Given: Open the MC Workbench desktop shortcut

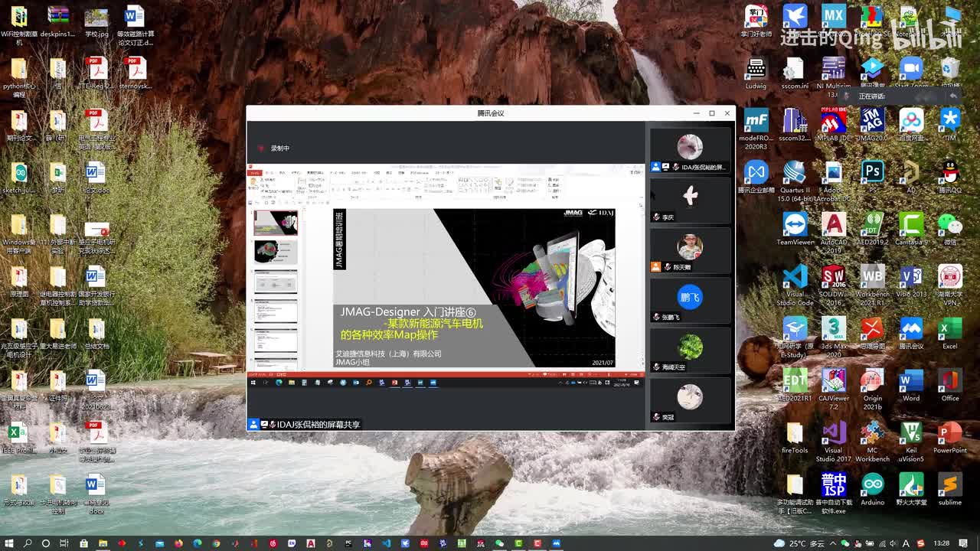Looking at the screenshot, I should tap(872, 441).
